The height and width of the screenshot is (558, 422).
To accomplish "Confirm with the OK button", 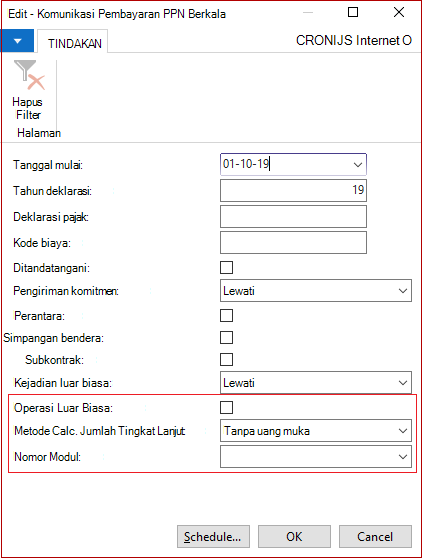I will pyautogui.click(x=294, y=537).
